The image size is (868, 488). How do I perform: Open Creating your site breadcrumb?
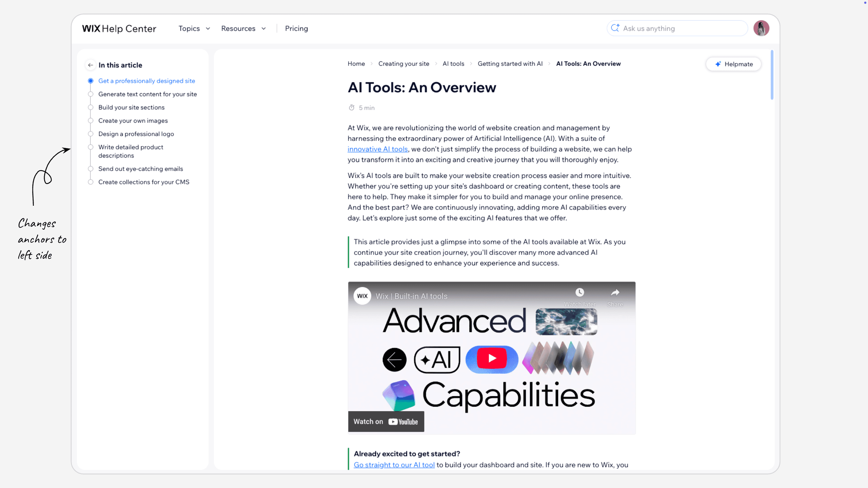point(403,64)
